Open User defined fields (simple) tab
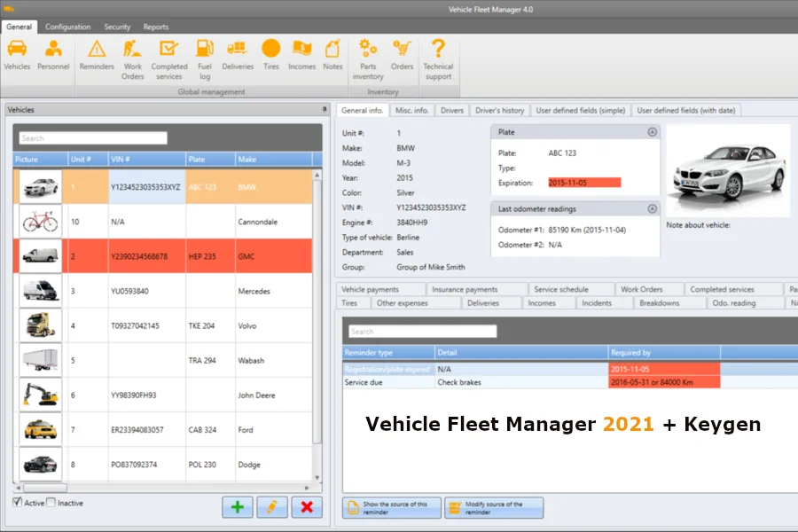 click(x=580, y=110)
